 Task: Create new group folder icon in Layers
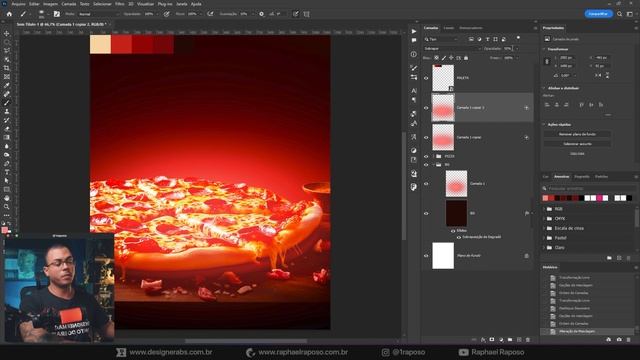pos(510,340)
